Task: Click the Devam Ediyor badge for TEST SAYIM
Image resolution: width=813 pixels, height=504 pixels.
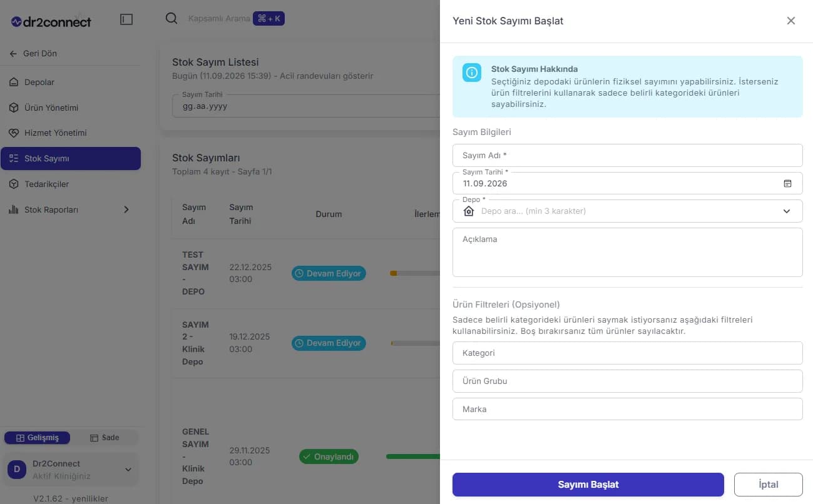Action: tap(329, 274)
